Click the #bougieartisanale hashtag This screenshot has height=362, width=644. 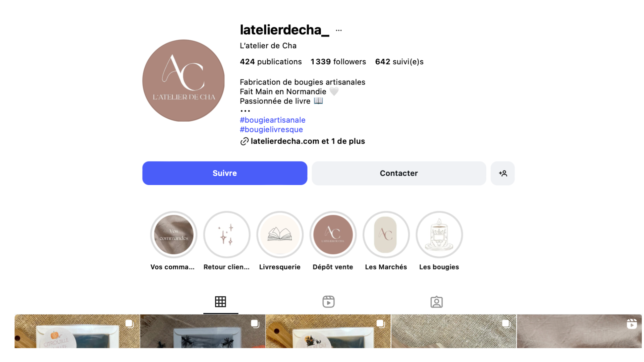[x=272, y=120]
